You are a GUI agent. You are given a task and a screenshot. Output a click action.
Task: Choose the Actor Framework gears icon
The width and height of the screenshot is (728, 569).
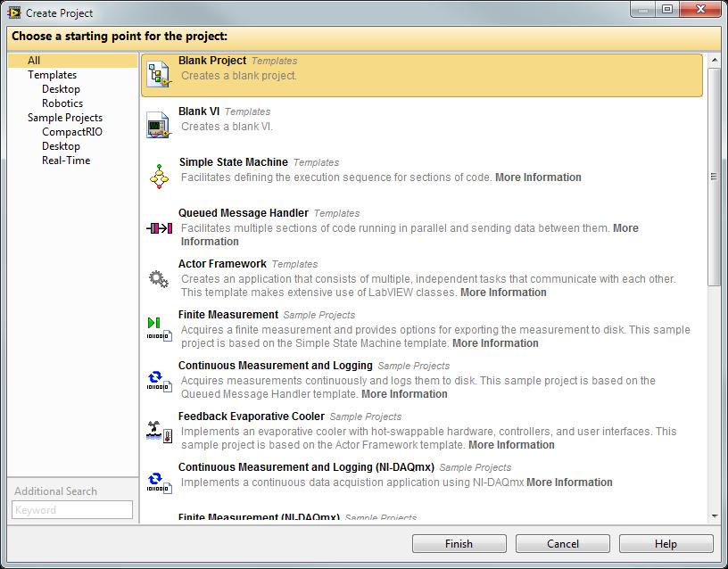click(x=158, y=278)
